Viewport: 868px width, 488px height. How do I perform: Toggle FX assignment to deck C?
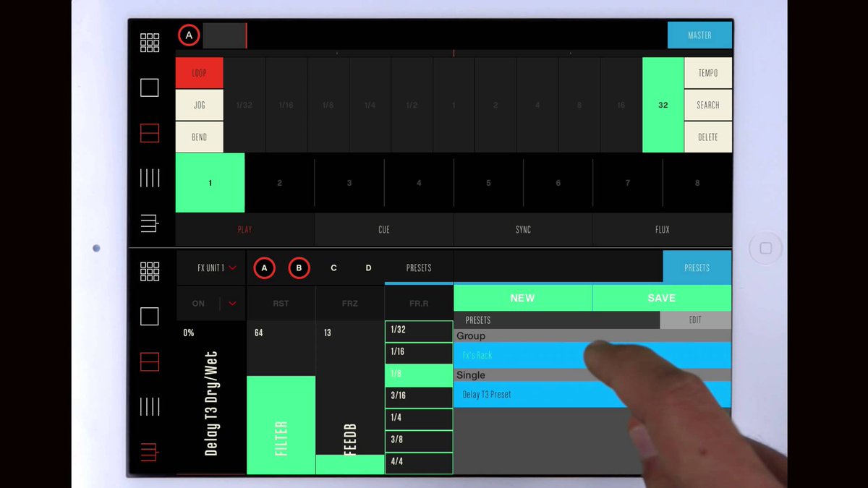click(333, 268)
